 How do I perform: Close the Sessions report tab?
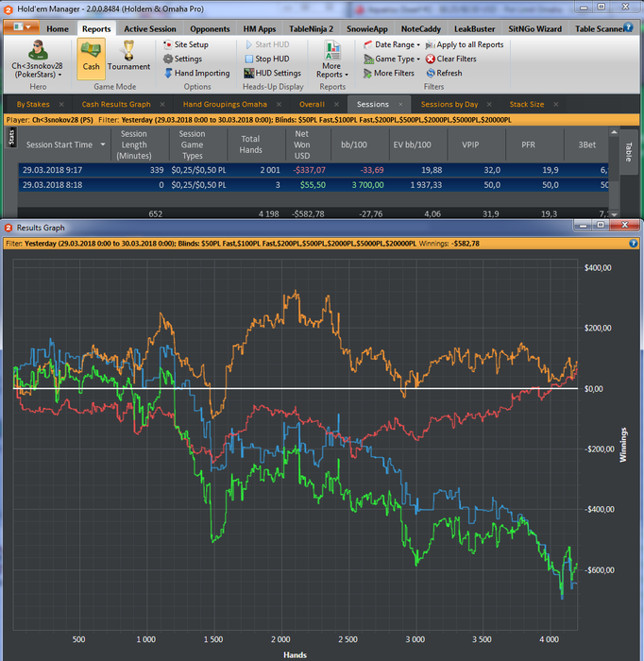(400, 104)
